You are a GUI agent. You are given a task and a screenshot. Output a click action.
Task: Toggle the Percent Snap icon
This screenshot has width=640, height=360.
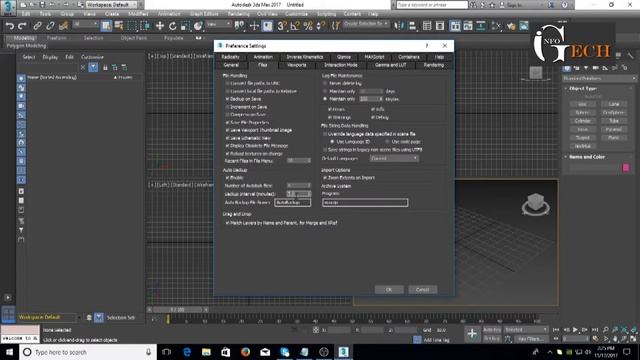click(x=308, y=26)
